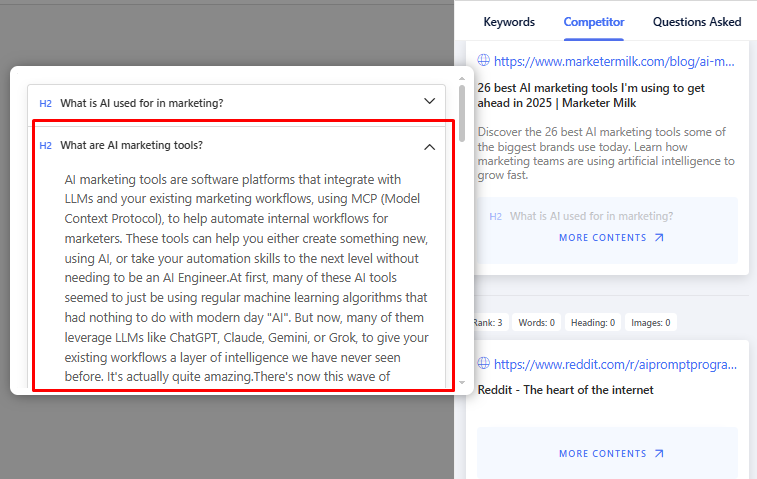
Task: Click arrow icon next to Marketer Milk MORE CONTENTS
Action: click(659, 238)
